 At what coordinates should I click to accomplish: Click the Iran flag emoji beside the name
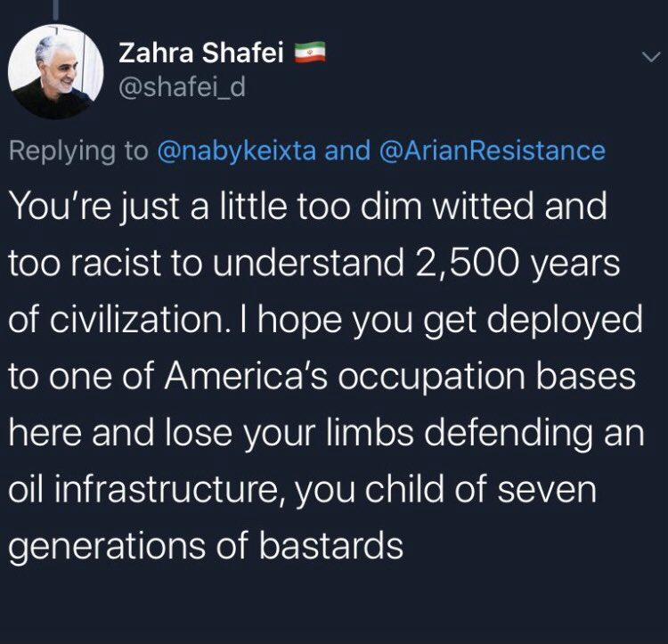(310, 53)
